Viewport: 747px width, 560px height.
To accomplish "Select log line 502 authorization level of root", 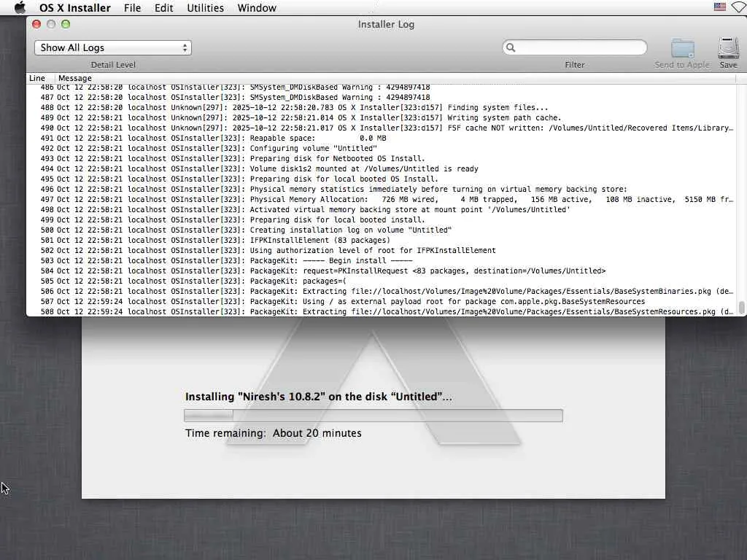I will click(x=381, y=251).
